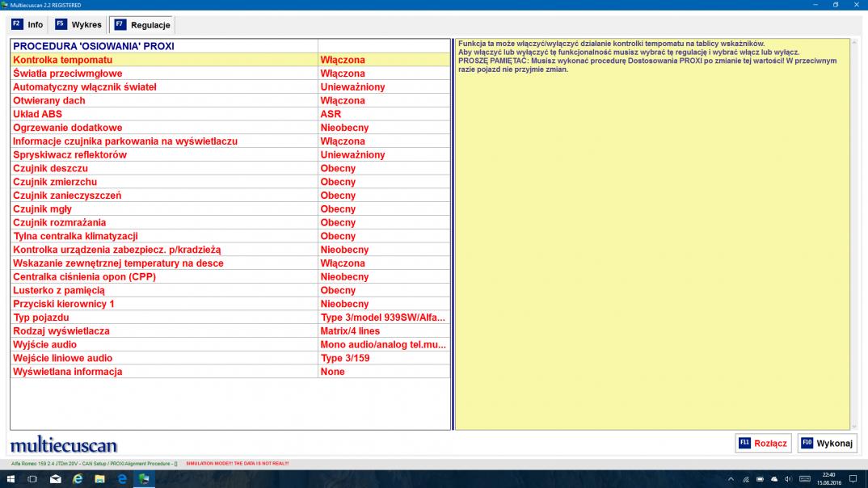Viewport: 868px width, 488px height.
Task: Open the volume control tray icon
Action: pyautogui.click(x=788, y=479)
